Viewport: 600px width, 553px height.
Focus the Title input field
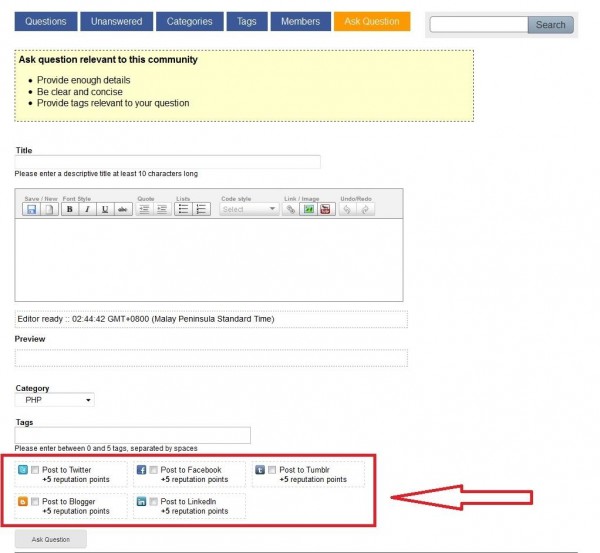click(167, 162)
